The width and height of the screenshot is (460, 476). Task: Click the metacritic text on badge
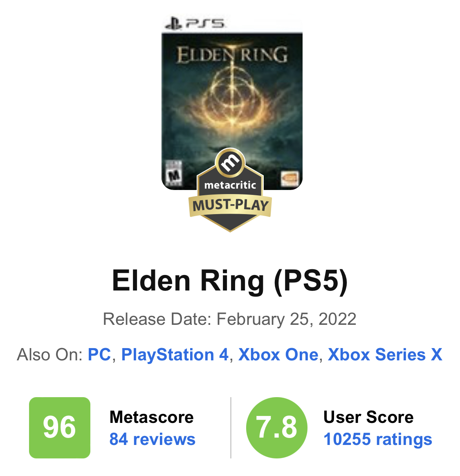pos(230,185)
